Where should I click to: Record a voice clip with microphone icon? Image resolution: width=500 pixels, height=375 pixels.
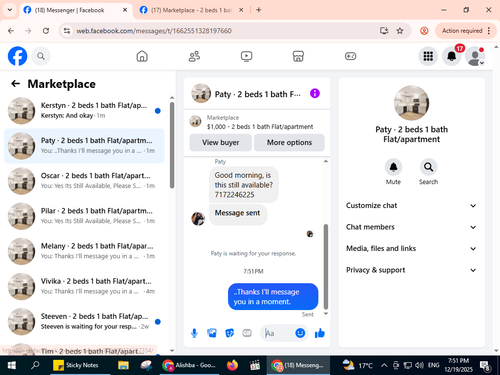coord(194,333)
